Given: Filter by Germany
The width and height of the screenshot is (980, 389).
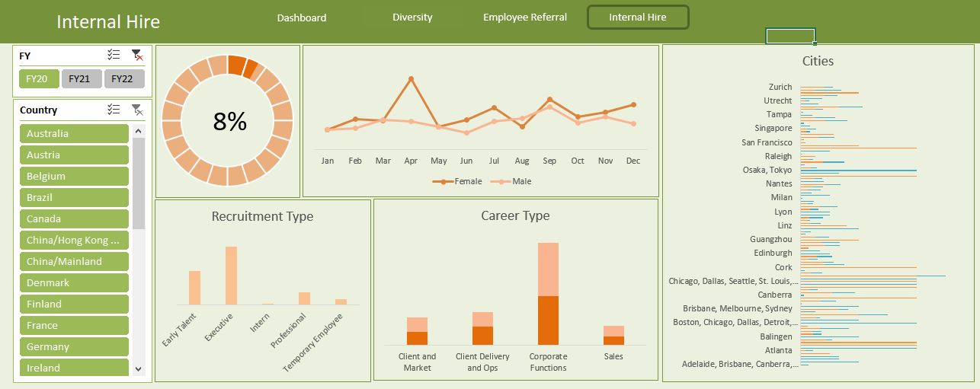Looking at the screenshot, I should [x=74, y=346].
